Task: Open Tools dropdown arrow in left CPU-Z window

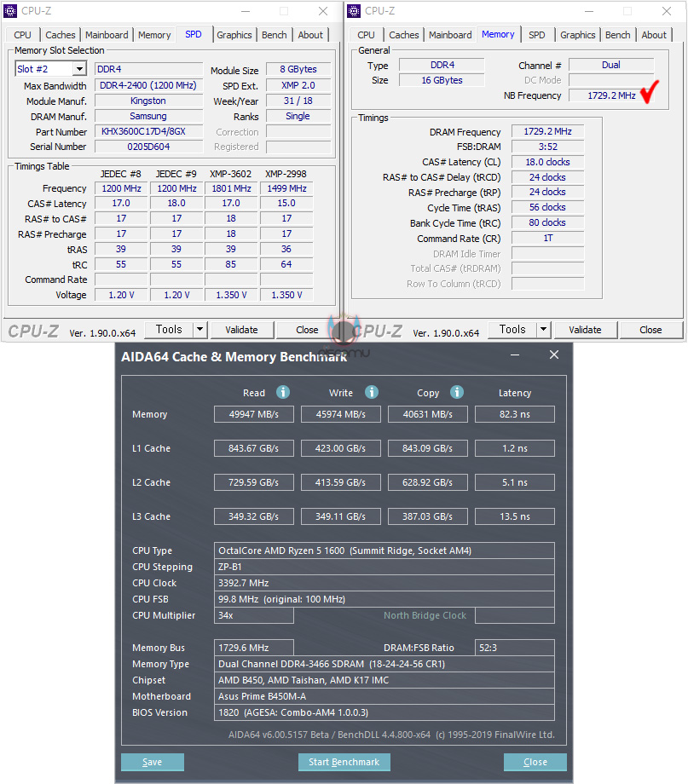Action: click(199, 330)
